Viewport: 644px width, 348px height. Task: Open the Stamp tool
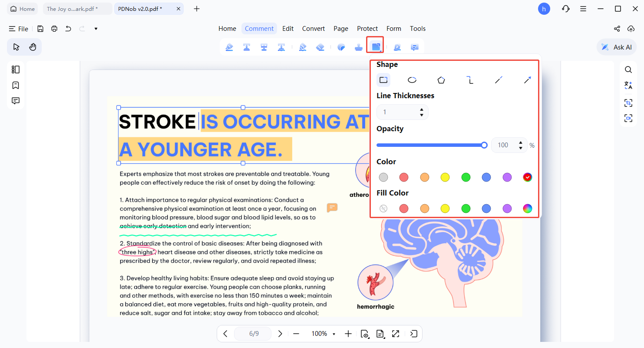pyautogui.click(x=358, y=47)
